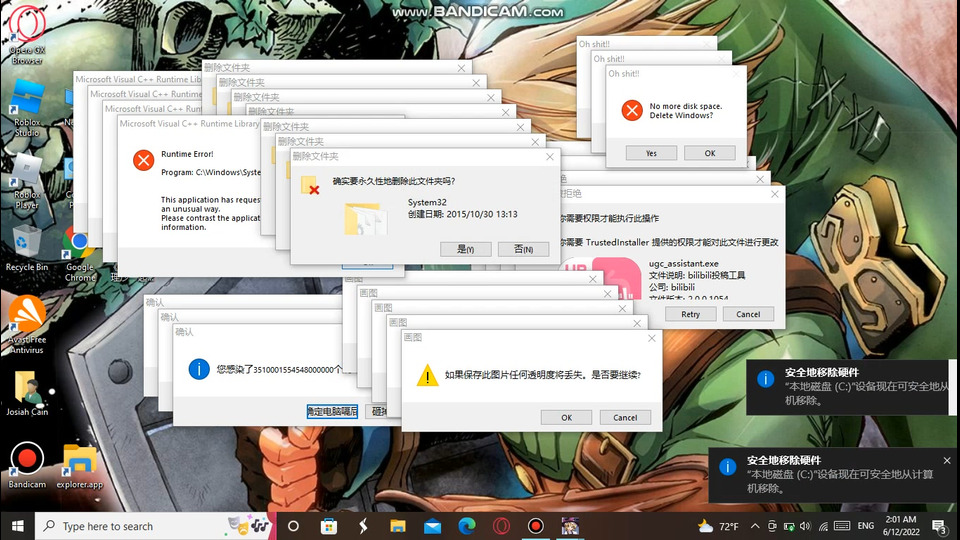Screen dimensions: 960x540
Task: Open Avast Free Antivirus desktop shortcut
Action: [x=27, y=324]
